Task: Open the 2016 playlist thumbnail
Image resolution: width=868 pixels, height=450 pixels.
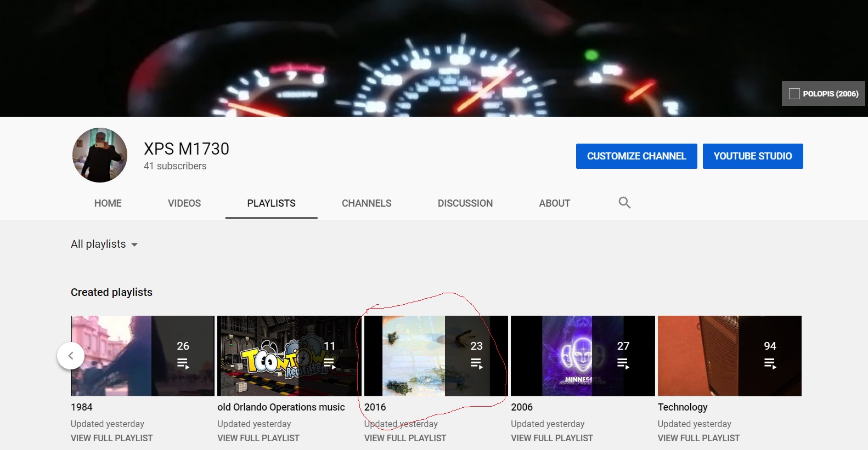Action: pyautogui.click(x=436, y=356)
